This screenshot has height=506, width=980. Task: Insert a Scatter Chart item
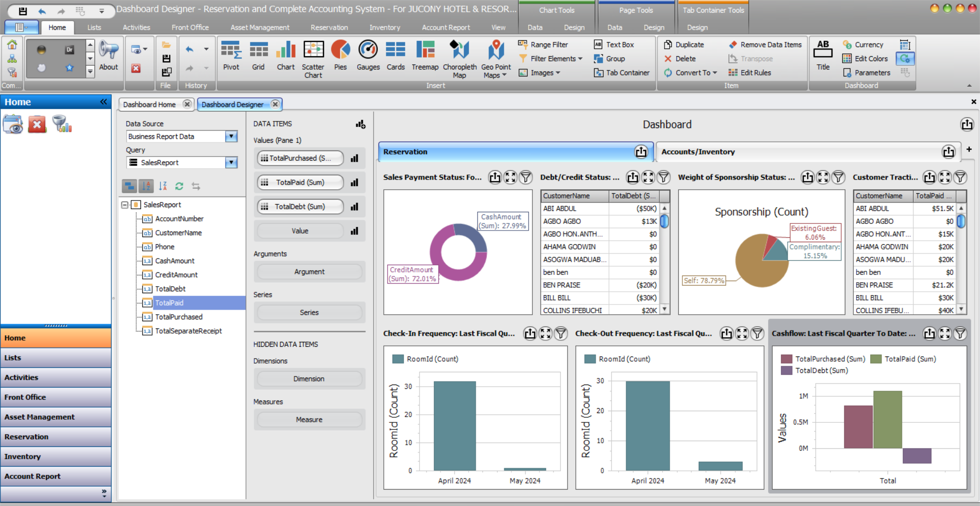tap(313, 60)
